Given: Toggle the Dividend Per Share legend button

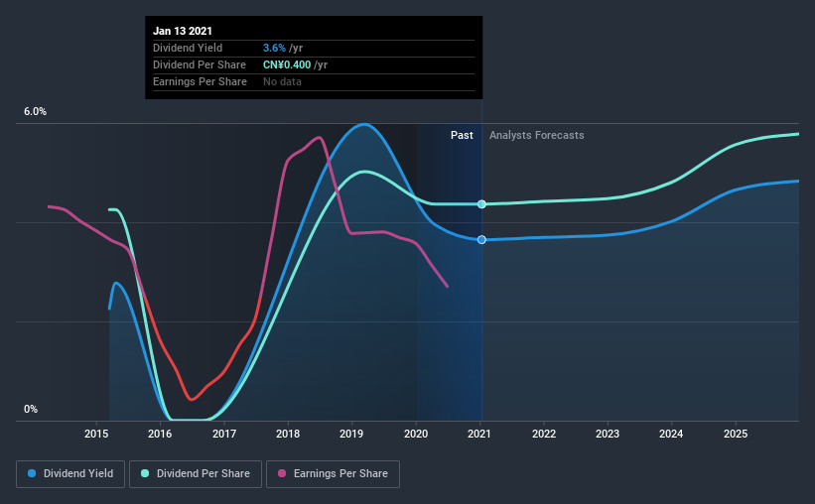Looking at the screenshot, I should click(196, 474).
